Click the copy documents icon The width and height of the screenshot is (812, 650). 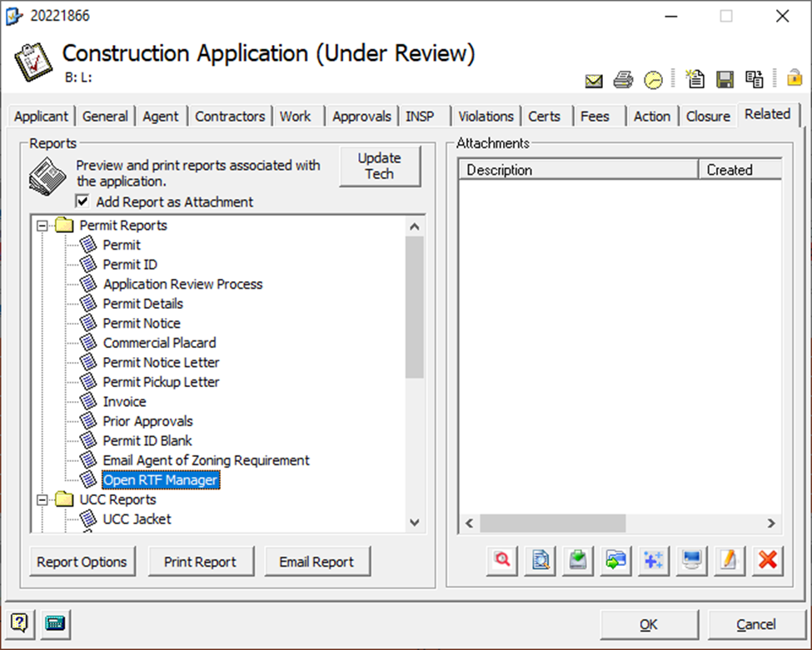(754, 79)
